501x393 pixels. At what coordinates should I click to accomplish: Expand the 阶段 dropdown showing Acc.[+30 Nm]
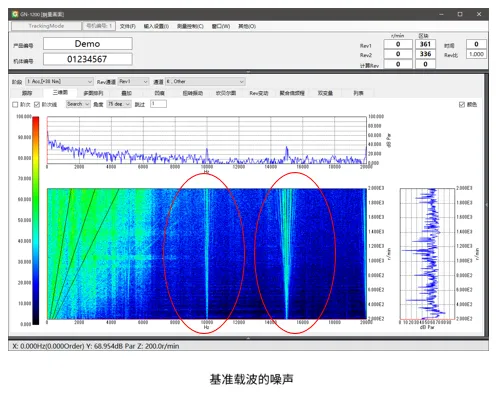coord(60,81)
